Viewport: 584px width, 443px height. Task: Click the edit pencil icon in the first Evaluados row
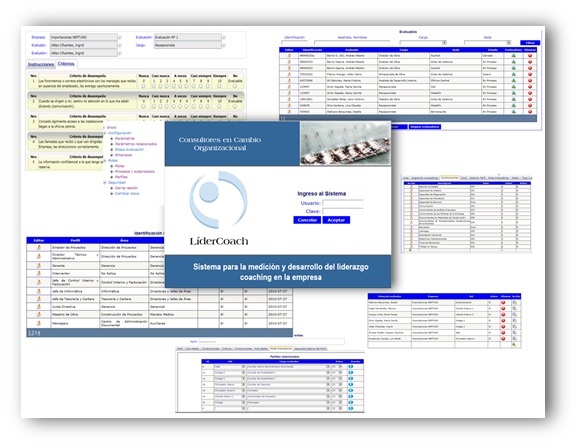point(289,56)
